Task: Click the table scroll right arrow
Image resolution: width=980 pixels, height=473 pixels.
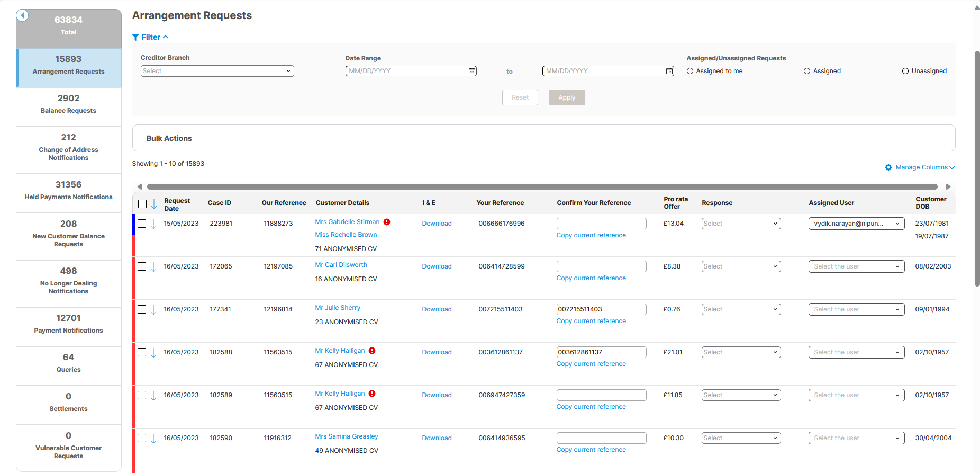Action: click(x=948, y=186)
